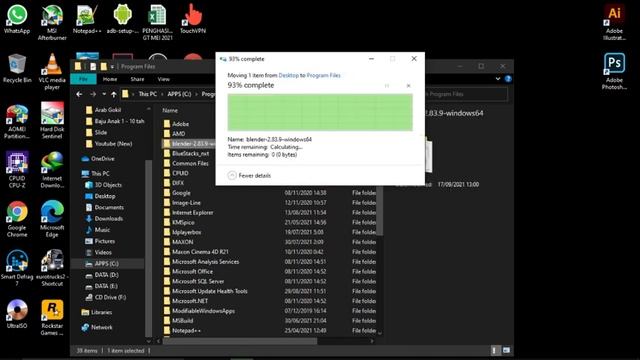Open the WhatsApp desktop shortcut
Image resolution: width=640 pixels, height=360 pixels.
coord(17,19)
